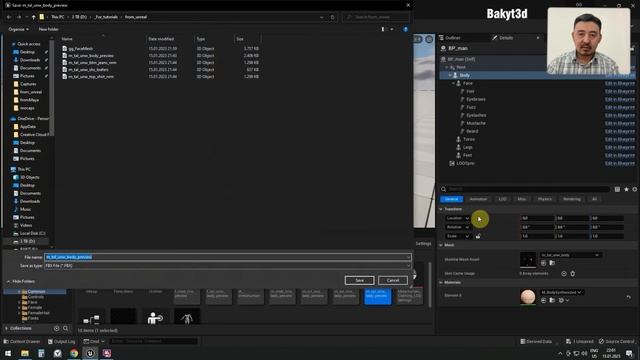The height and width of the screenshot is (360, 640).
Task: Select Local Disk (C:) in the navigation pane
Action: coord(32,233)
